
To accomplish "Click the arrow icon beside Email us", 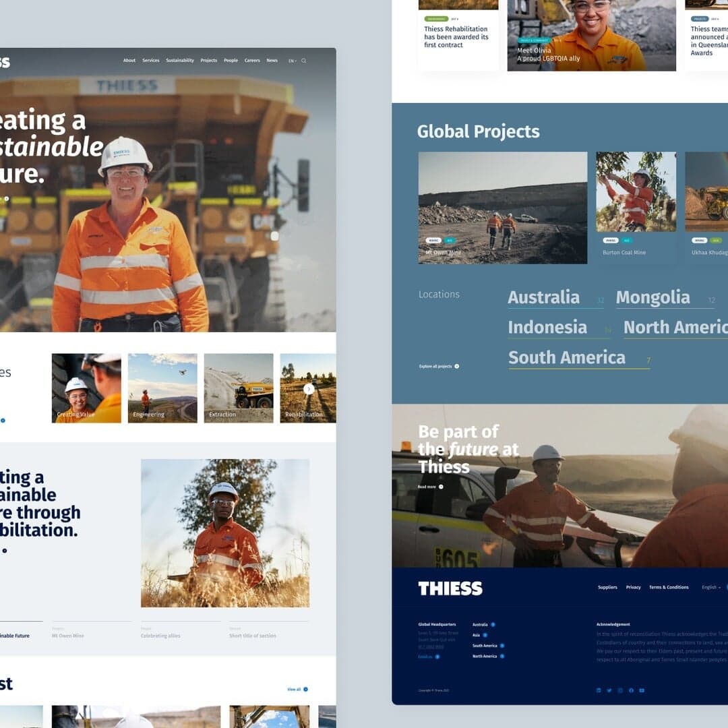I will pos(438,657).
